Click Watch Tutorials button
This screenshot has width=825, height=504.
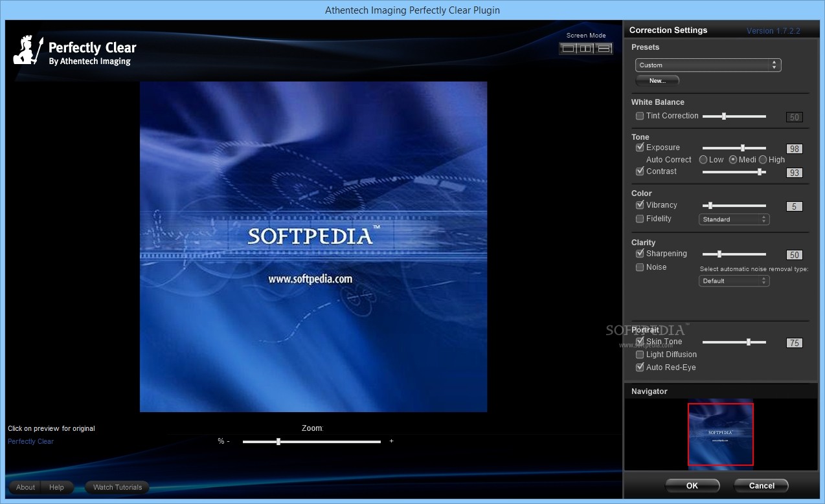(117, 487)
